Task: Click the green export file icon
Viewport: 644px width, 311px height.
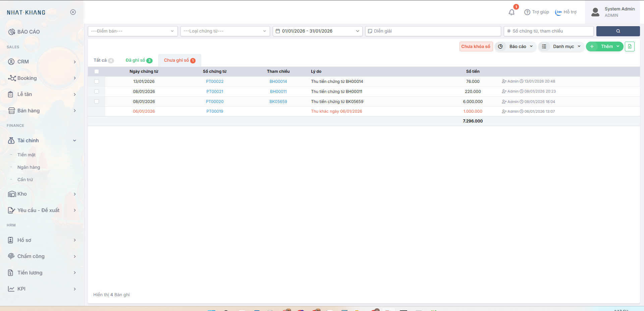Action: pos(630,47)
